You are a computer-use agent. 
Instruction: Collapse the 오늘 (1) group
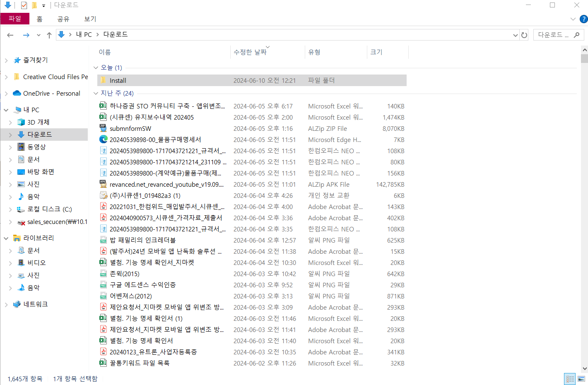[x=96, y=67]
